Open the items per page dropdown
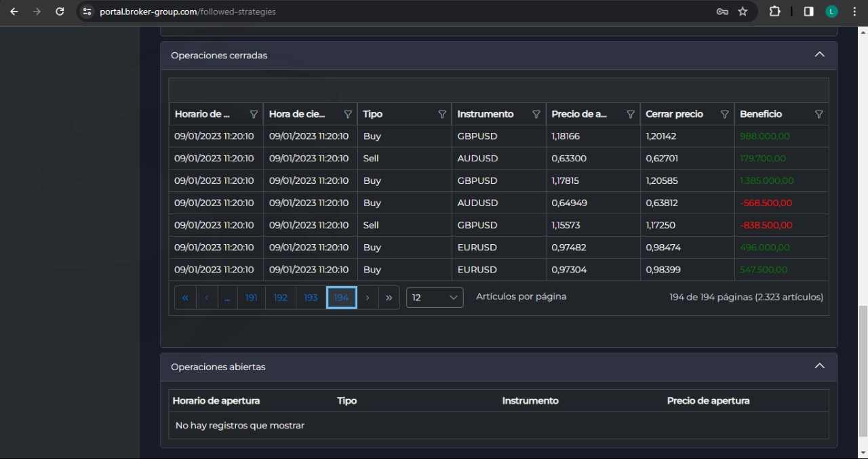This screenshot has width=868, height=459. [435, 298]
